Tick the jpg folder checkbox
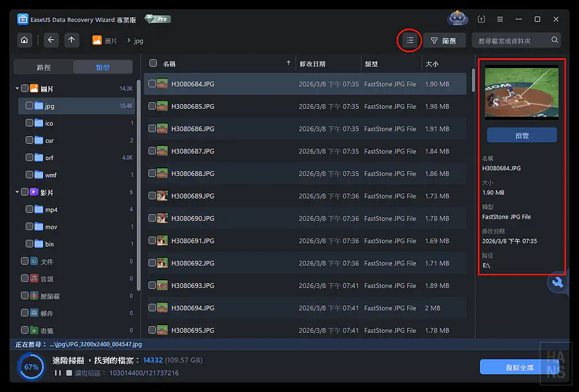This screenshot has height=392, width=579. 30,106
